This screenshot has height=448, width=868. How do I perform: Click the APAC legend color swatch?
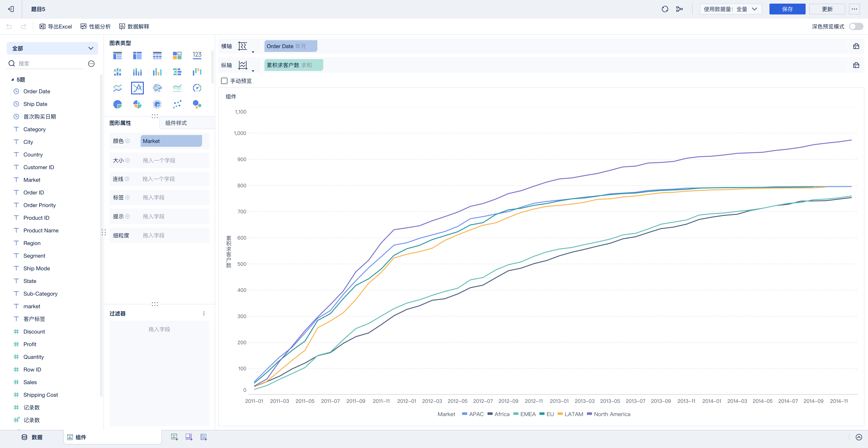pos(464,414)
